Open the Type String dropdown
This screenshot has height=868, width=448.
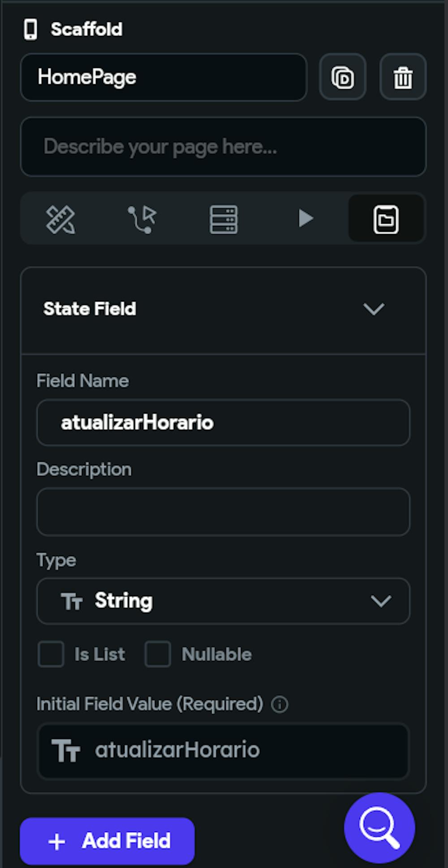223,601
